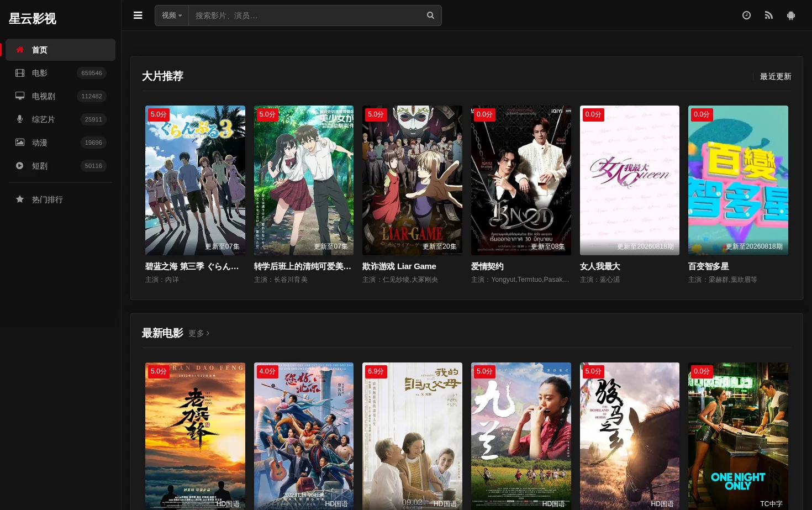
Task: Open the 骏马之乡 movie poster
Action: pos(630,436)
